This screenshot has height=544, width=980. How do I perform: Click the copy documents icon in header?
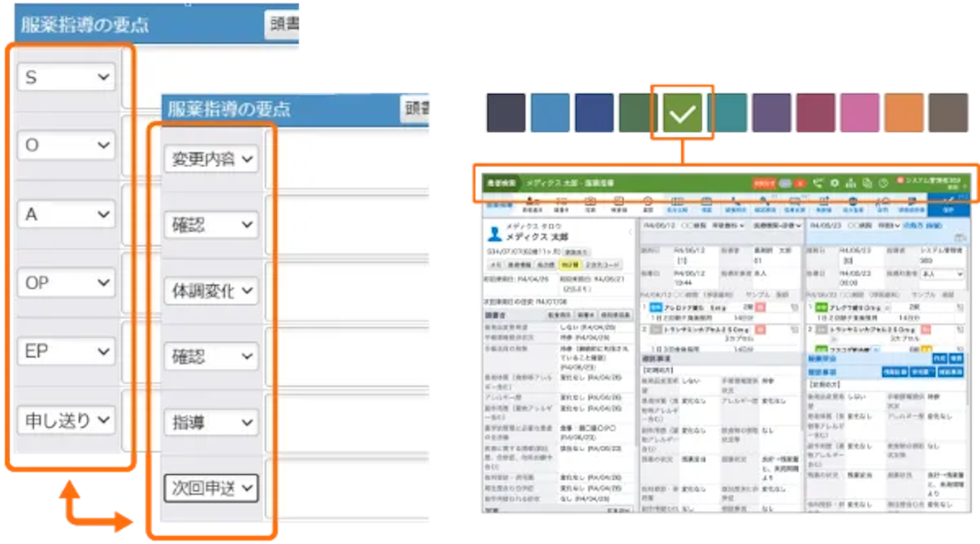(x=867, y=183)
